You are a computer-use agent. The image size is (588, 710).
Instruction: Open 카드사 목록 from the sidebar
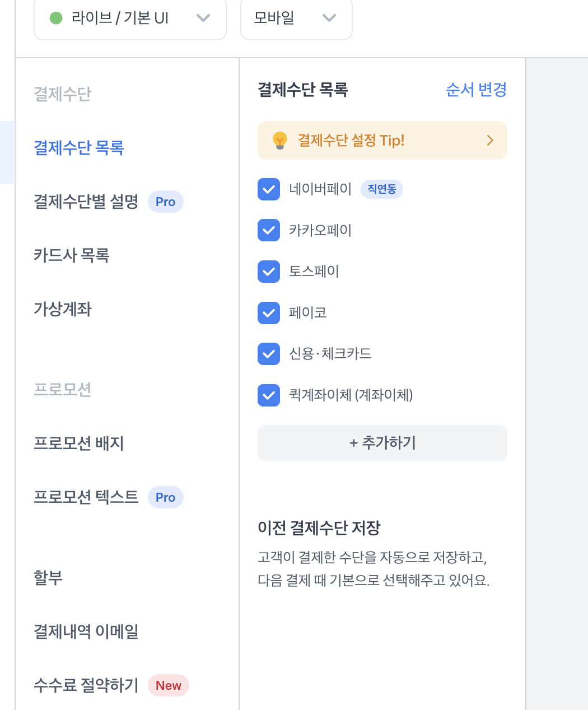[x=72, y=255]
